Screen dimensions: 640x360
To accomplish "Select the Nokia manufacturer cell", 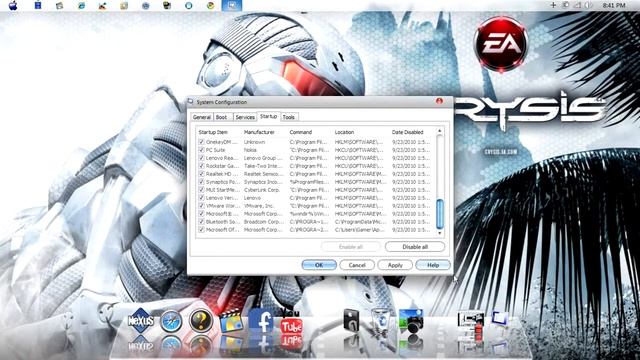I will (250, 150).
